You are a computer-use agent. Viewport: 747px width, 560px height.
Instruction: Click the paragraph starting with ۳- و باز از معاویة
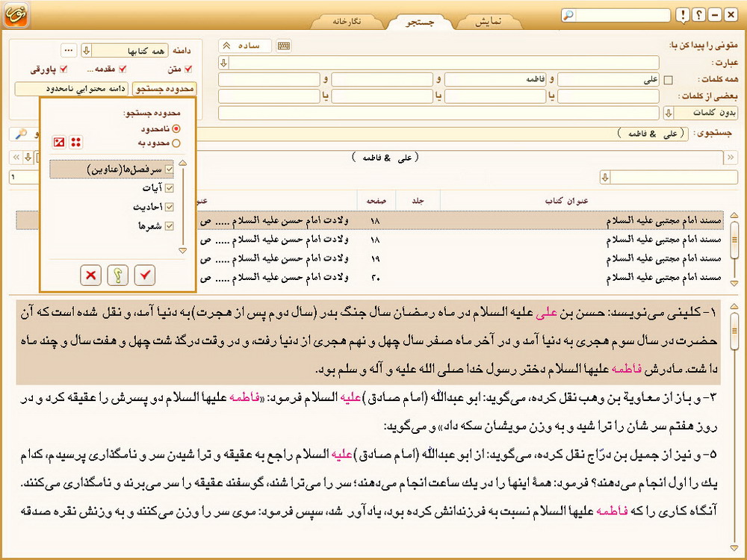[368, 412]
